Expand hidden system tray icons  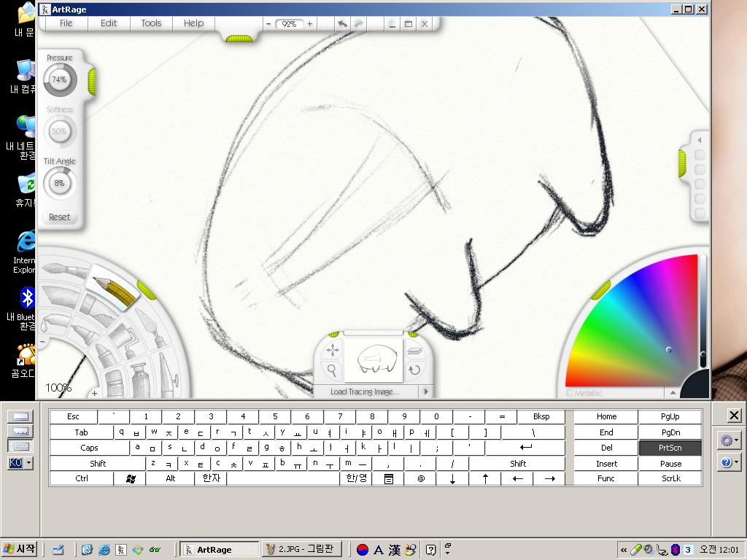pos(624,550)
